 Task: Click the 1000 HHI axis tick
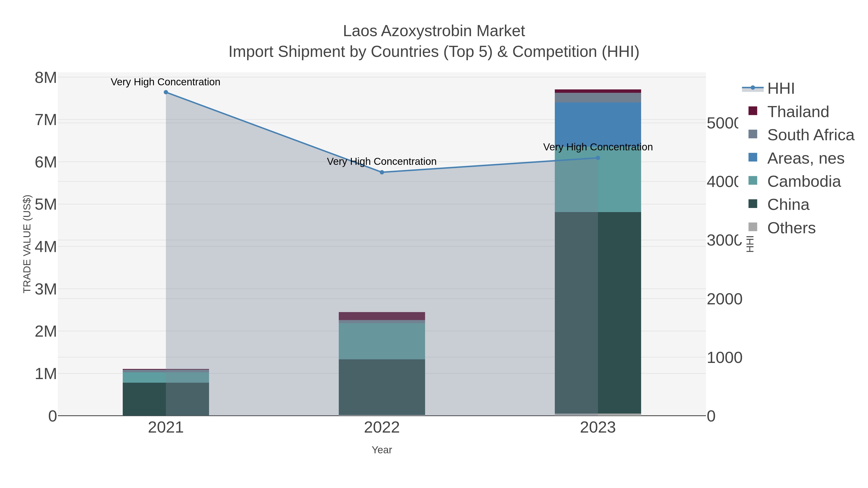pos(725,358)
